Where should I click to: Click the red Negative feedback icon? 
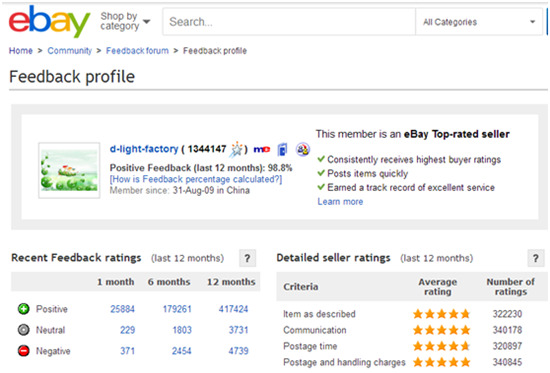coord(24,351)
